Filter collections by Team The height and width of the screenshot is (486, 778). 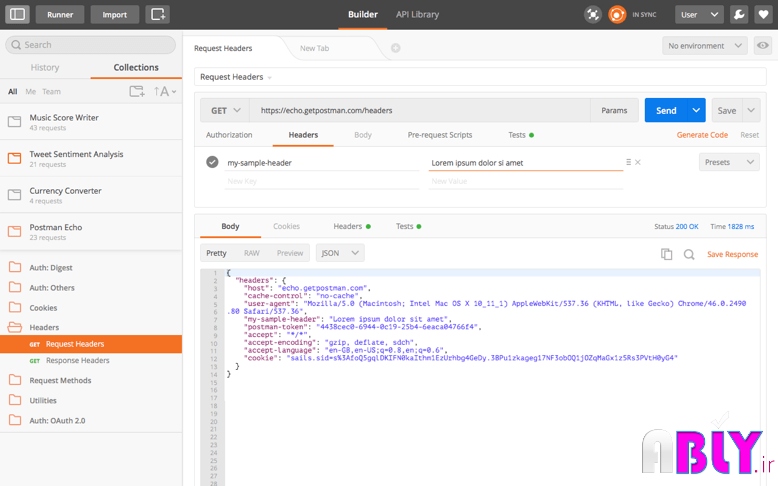(51, 91)
